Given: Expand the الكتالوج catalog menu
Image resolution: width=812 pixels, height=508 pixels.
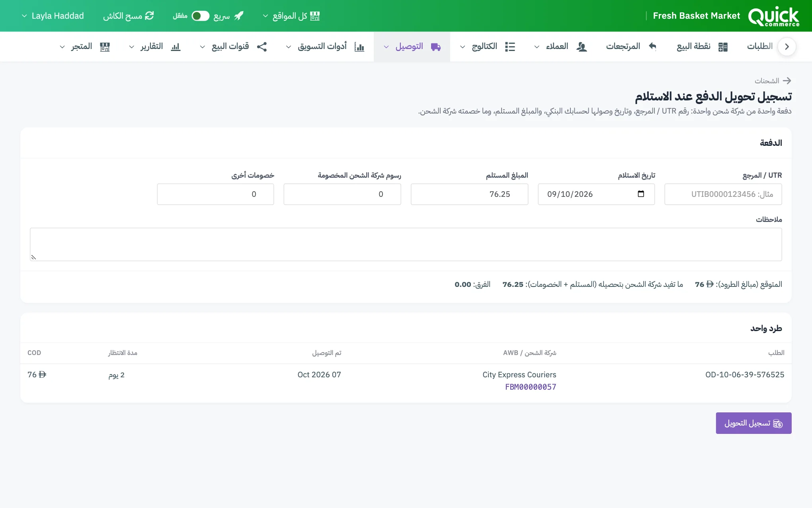Looking at the screenshot, I should (x=488, y=47).
